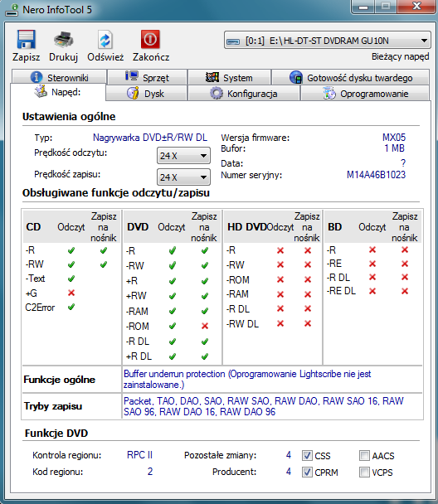Select the Napęd tab
Viewport: 438px width, 504px height.
point(58,92)
